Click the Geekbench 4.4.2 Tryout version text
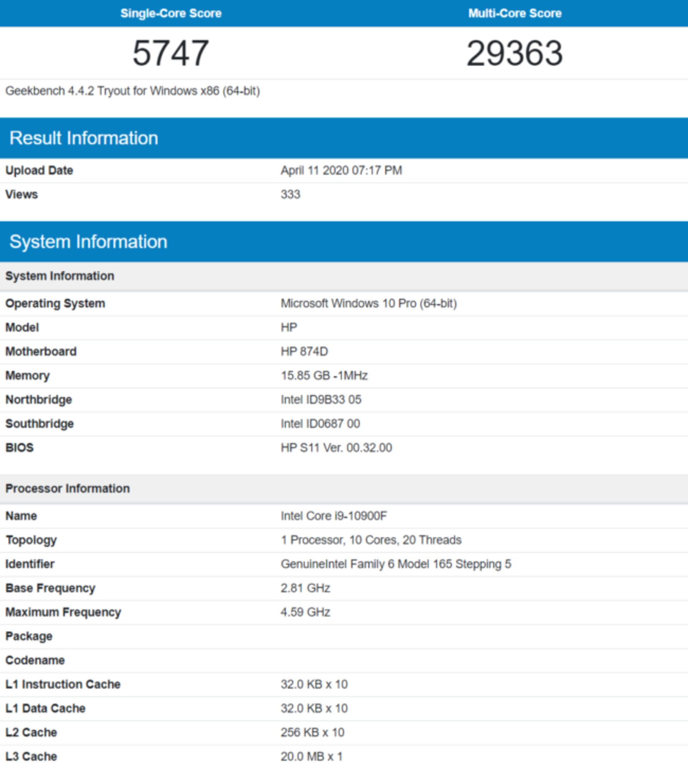Screen dimensions: 688x784 (x=132, y=91)
